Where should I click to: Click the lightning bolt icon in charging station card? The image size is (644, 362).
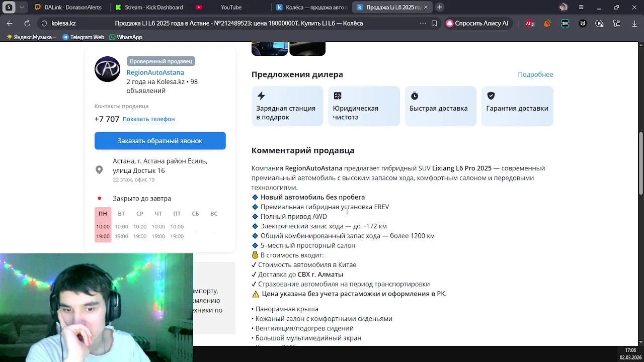coord(261,96)
